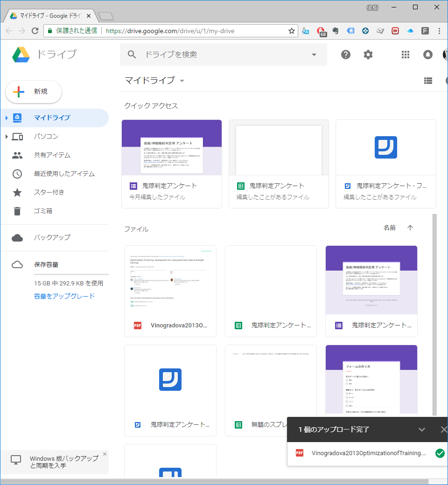Collapse the upload complete panel

point(422,430)
